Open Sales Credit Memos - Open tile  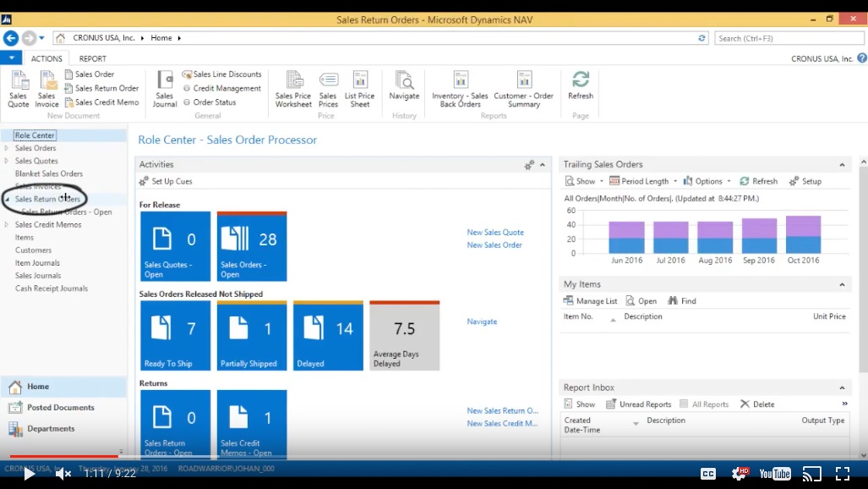(x=252, y=424)
